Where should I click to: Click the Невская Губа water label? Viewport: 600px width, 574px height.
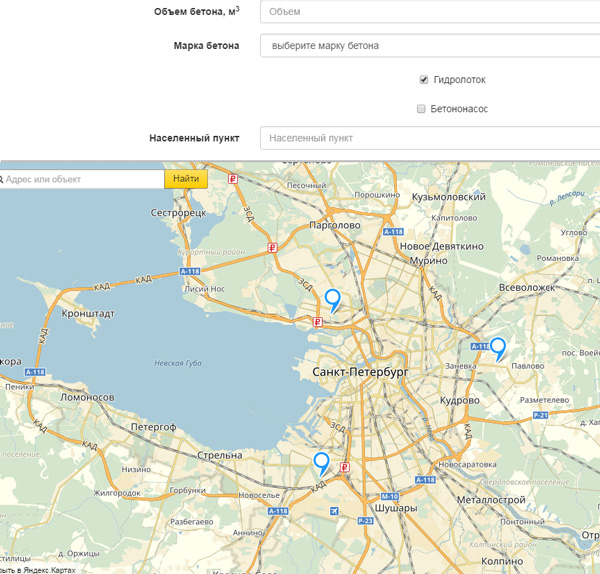tap(178, 363)
